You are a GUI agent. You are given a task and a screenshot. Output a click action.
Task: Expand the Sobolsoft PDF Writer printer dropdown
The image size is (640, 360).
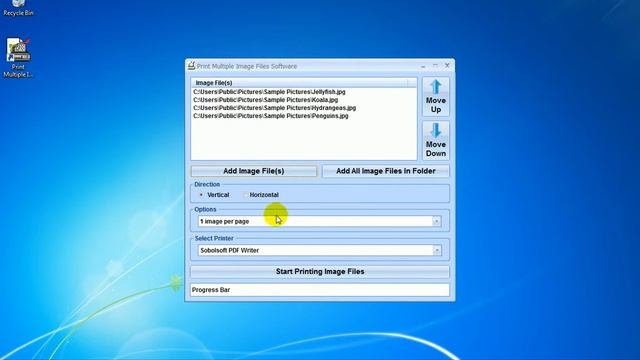click(x=437, y=250)
